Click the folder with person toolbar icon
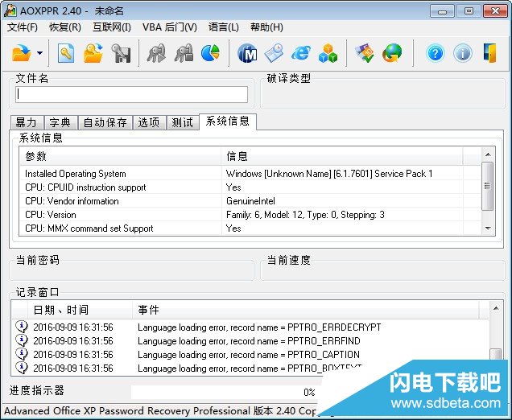 coord(93,53)
